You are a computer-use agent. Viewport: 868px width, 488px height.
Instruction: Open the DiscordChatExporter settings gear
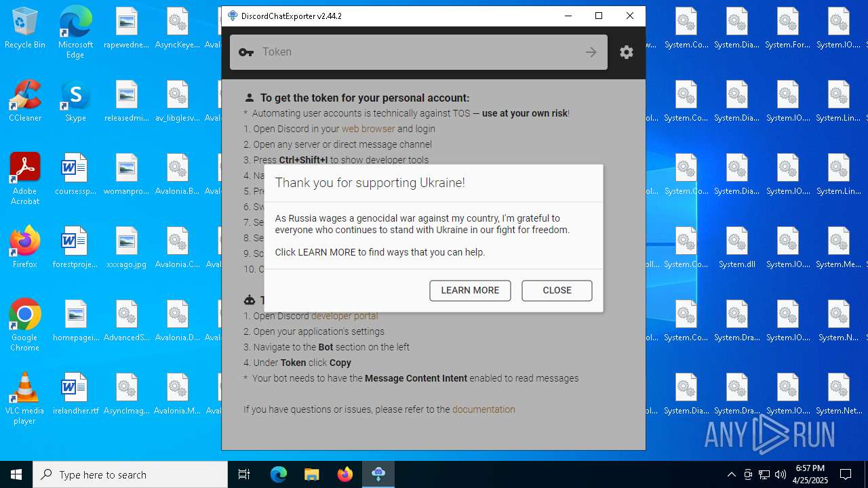pyautogui.click(x=627, y=52)
